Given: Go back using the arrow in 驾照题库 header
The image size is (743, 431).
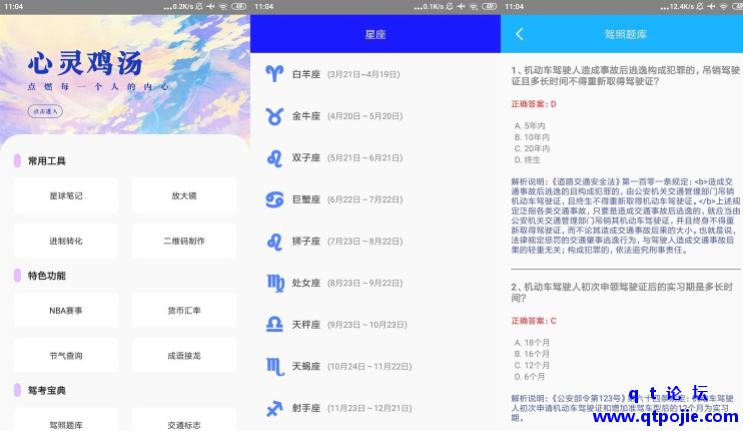Looking at the screenshot, I should click(x=519, y=34).
